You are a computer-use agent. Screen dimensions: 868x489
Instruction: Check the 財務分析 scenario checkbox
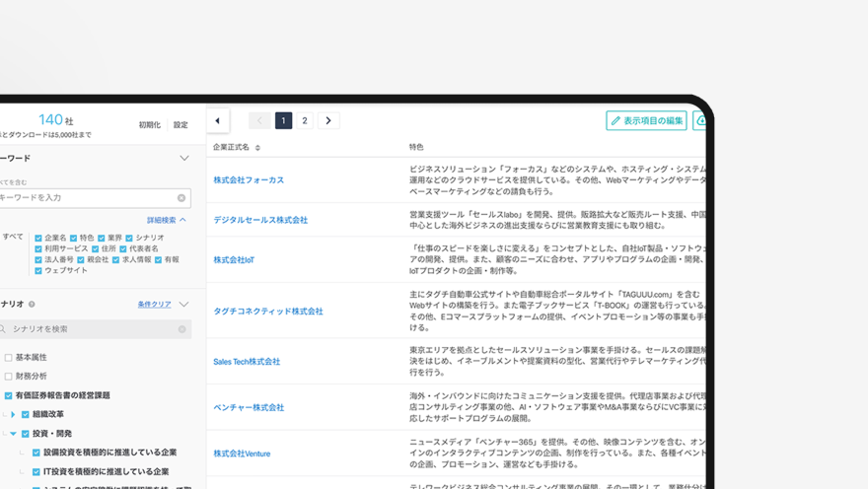8,377
